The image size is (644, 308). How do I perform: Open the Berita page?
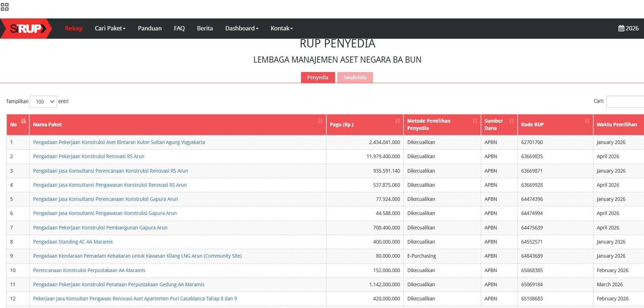tap(205, 28)
